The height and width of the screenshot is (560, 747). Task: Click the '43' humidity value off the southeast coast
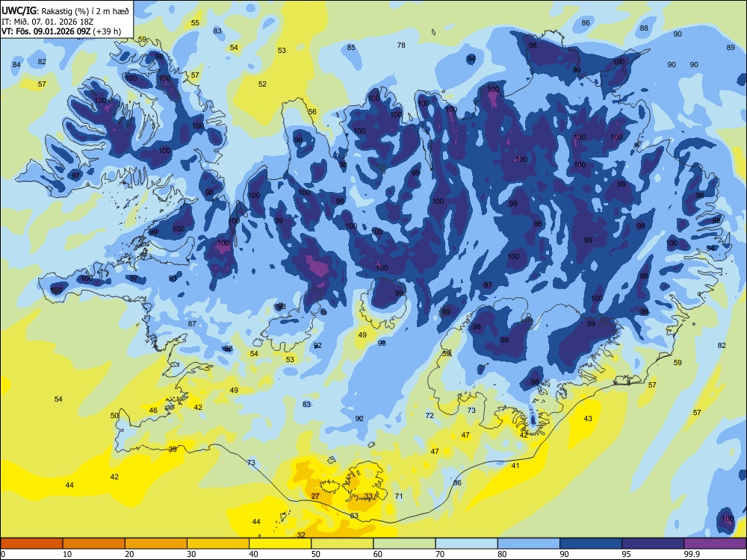(588, 419)
